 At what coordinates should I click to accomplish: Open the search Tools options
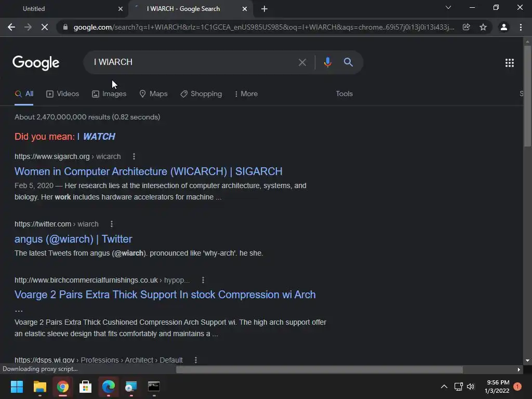tap(344, 94)
